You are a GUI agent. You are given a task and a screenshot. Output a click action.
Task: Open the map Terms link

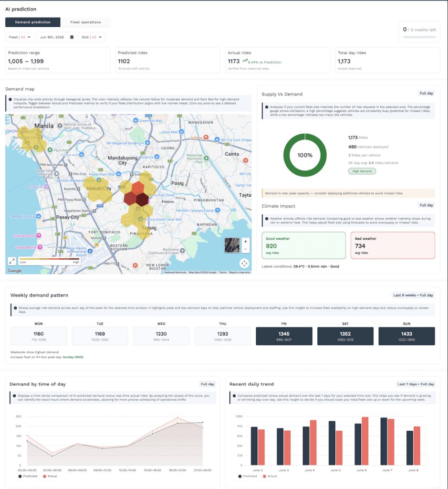(223, 272)
